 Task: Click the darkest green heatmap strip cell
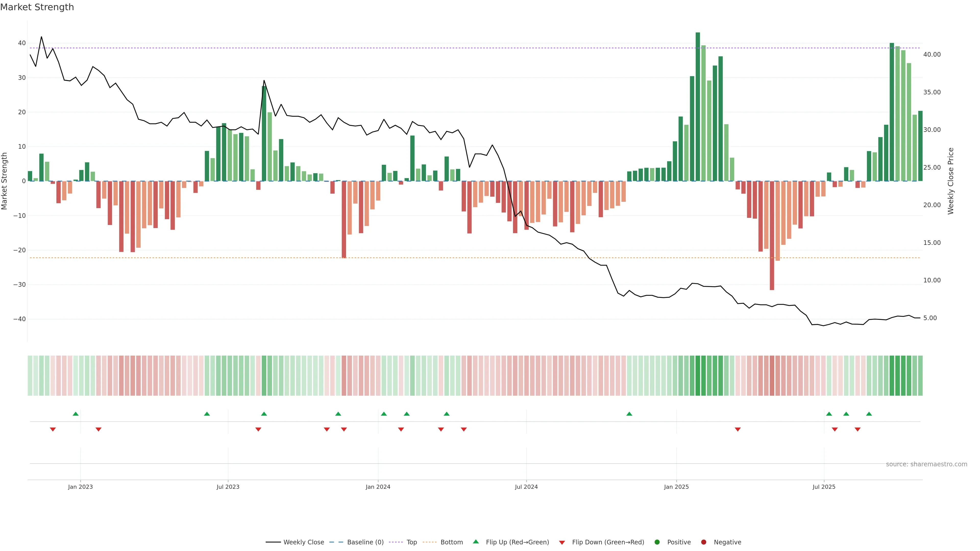[698, 376]
